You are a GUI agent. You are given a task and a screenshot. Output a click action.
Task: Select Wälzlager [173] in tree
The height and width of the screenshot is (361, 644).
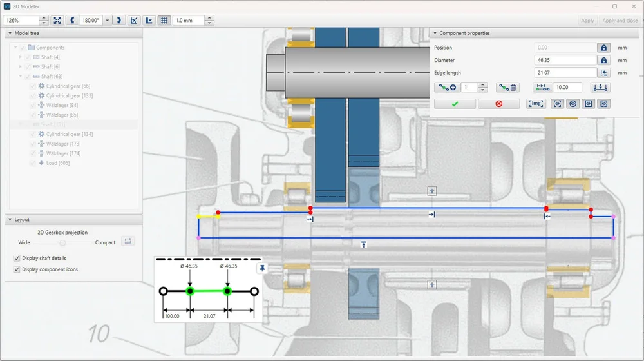[x=63, y=144]
